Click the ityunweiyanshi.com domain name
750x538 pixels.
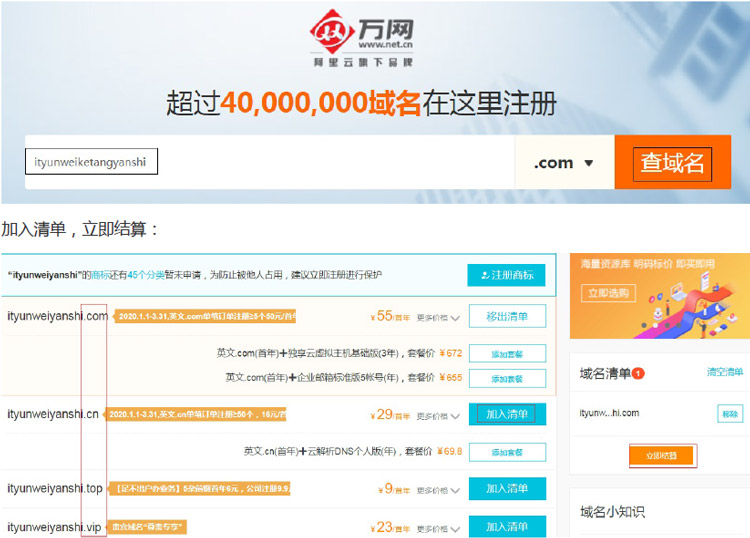(x=57, y=316)
